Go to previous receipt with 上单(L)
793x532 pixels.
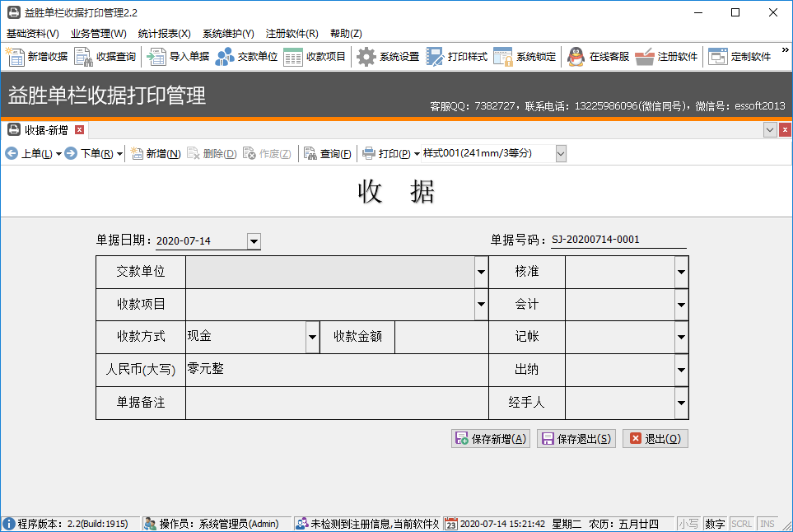(x=29, y=154)
